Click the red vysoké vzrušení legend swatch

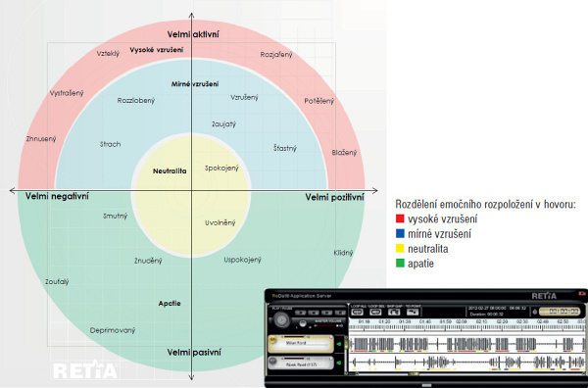400,218
